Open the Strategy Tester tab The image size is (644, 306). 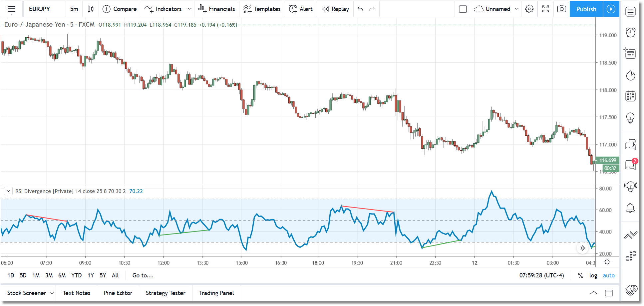(165, 293)
